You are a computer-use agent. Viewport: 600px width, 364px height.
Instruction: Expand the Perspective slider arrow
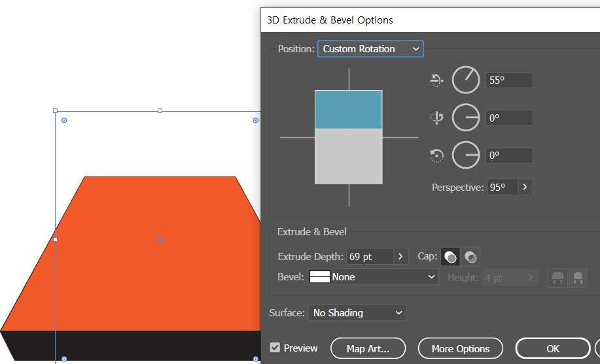click(x=525, y=187)
